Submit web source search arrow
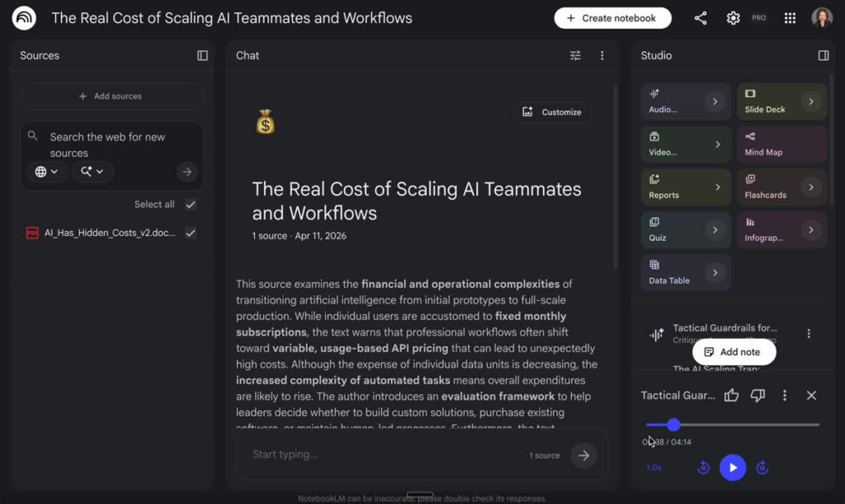 187,172
